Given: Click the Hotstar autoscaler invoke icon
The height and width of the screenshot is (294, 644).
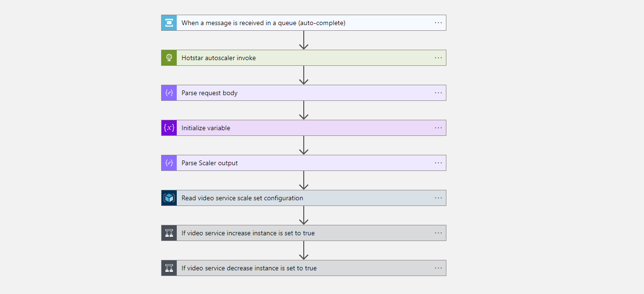Looking at the screenshot, I should pos(169,58).
